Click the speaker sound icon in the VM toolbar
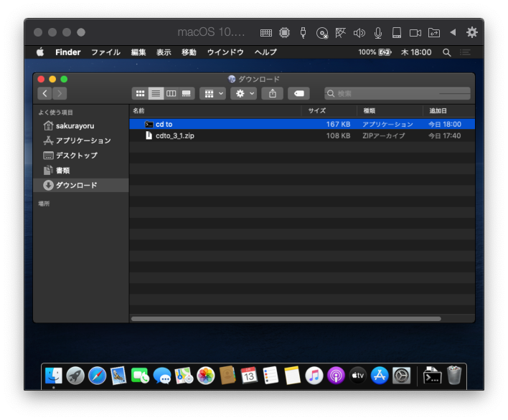 [359, 33]
